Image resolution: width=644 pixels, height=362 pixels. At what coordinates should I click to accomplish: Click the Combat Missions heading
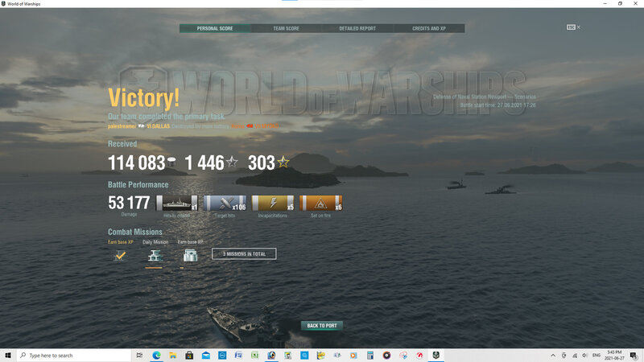pos(135,232)
